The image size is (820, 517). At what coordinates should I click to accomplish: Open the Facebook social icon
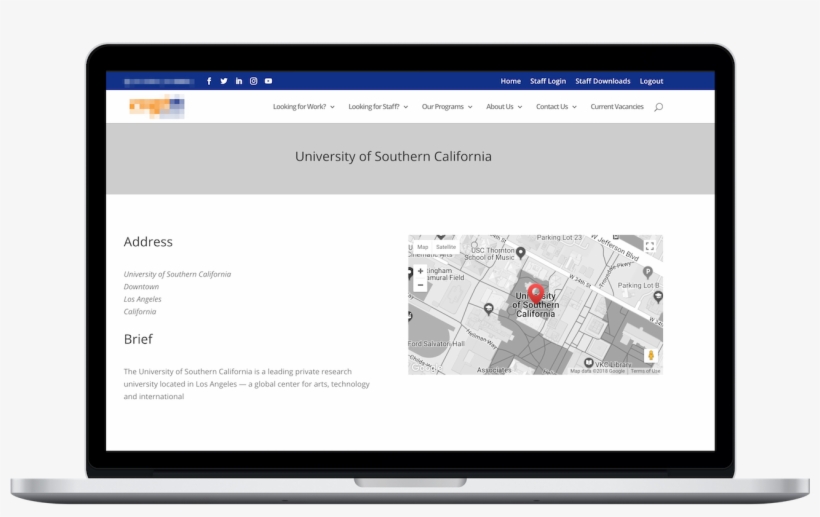[209, 81]
